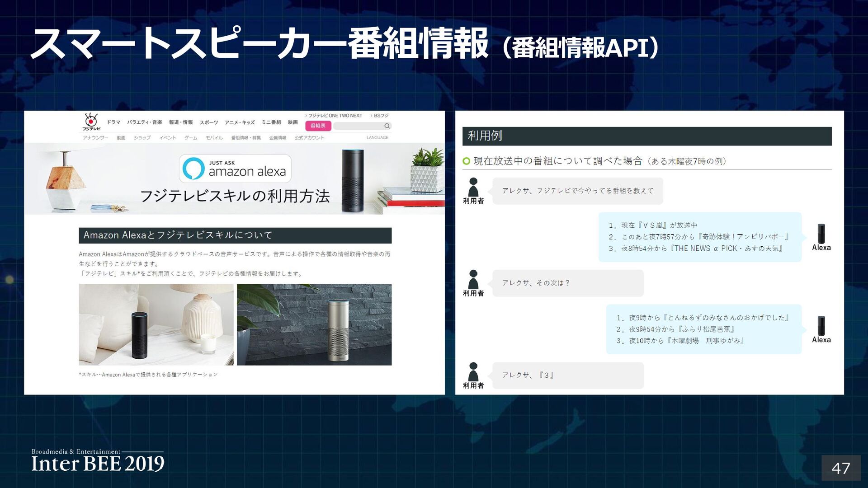The width and height of the screenshot is (868, 488).
Task: Click the top 利用者 user silhouette icon
Action: [473, 187]
